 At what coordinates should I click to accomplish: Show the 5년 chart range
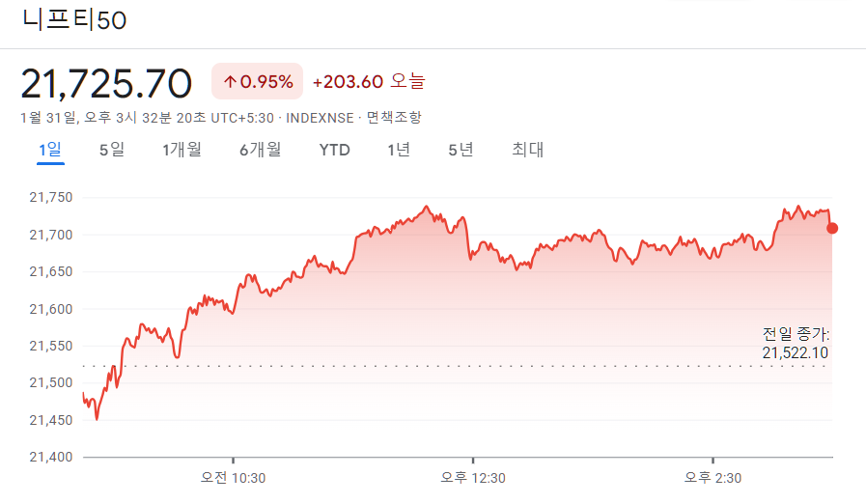(x=461, y=150)
